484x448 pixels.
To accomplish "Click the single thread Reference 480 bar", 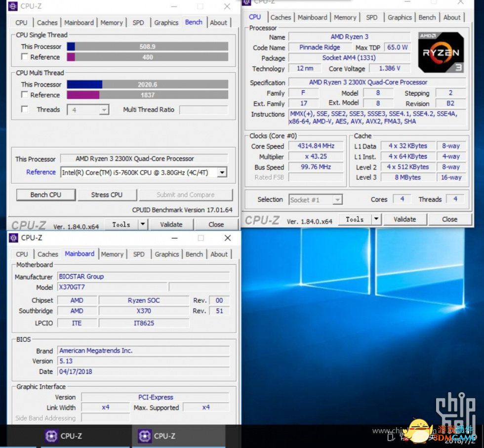I will [x=148, y=57].
